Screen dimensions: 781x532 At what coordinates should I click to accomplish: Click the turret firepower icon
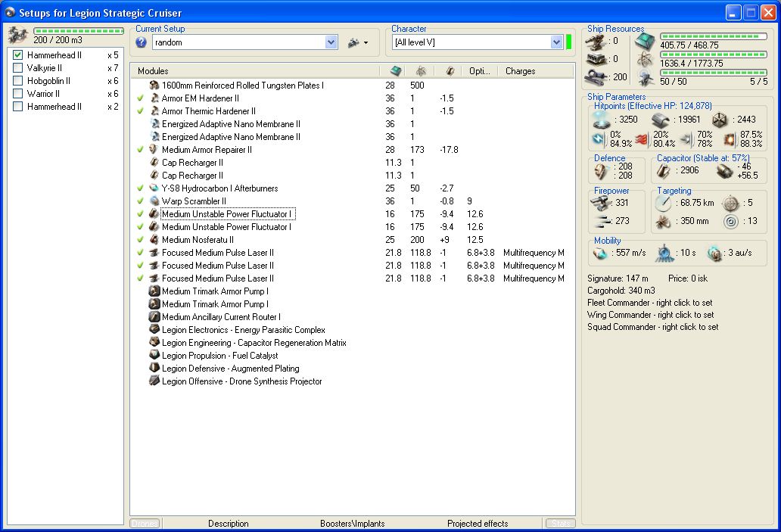pos(601,203)
